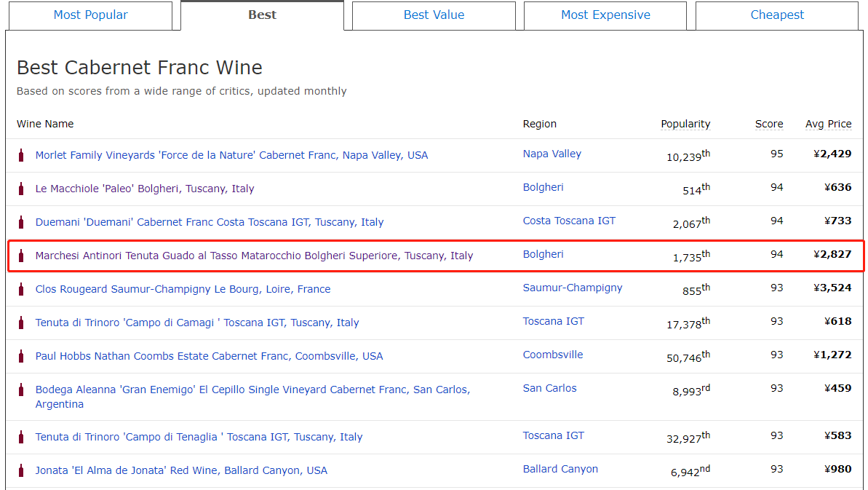Viewport: 868px width, 490px height.
Task: Click the 6,942nd popularity rank
Action: 690,471
